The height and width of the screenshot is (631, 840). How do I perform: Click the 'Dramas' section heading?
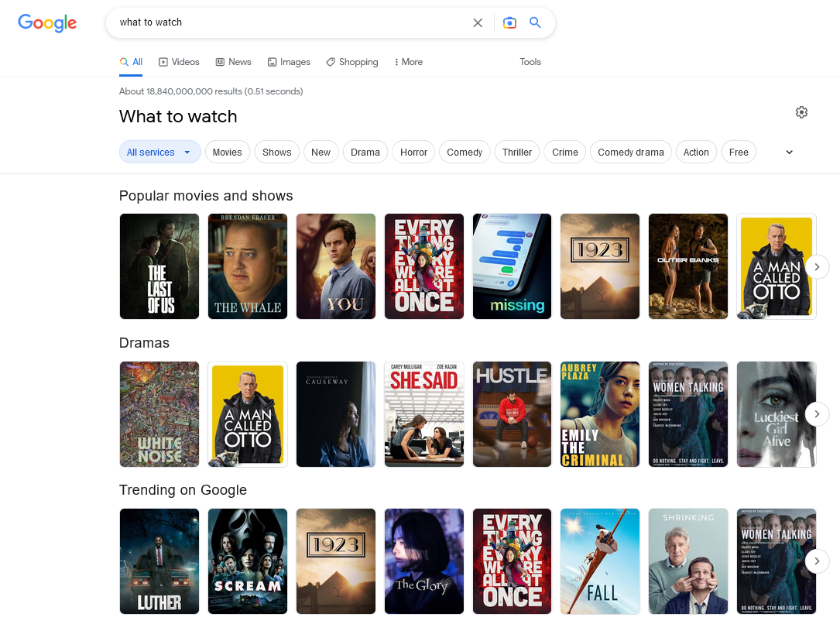144,343
